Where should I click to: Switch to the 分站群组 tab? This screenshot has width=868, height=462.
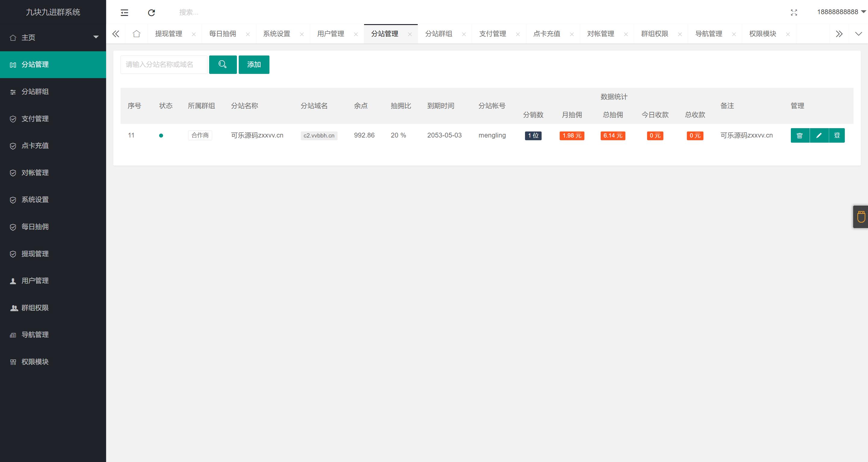coord(439,34)
